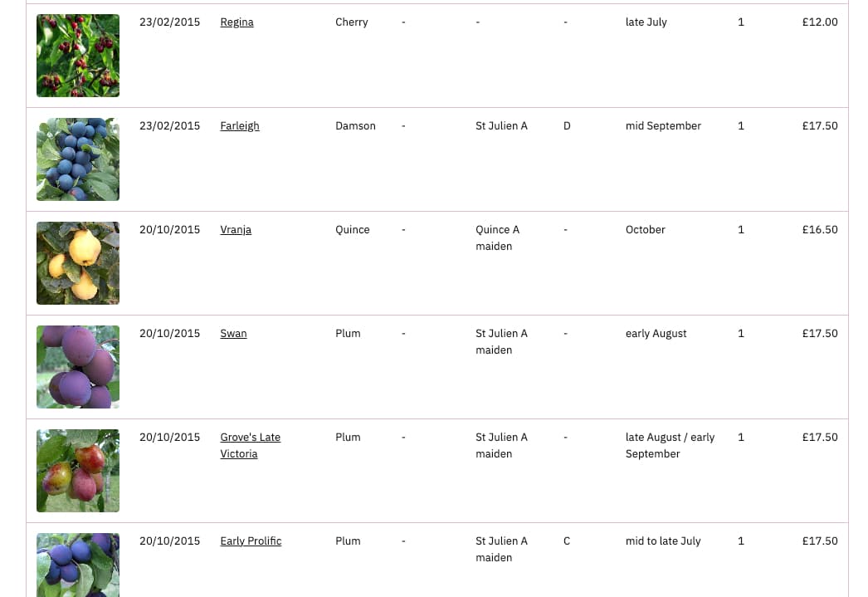Image resolution: width=868 pixels, height=597 pixels.
Task: Open the Vranja quince link
Action: click(x=236, y=230)
